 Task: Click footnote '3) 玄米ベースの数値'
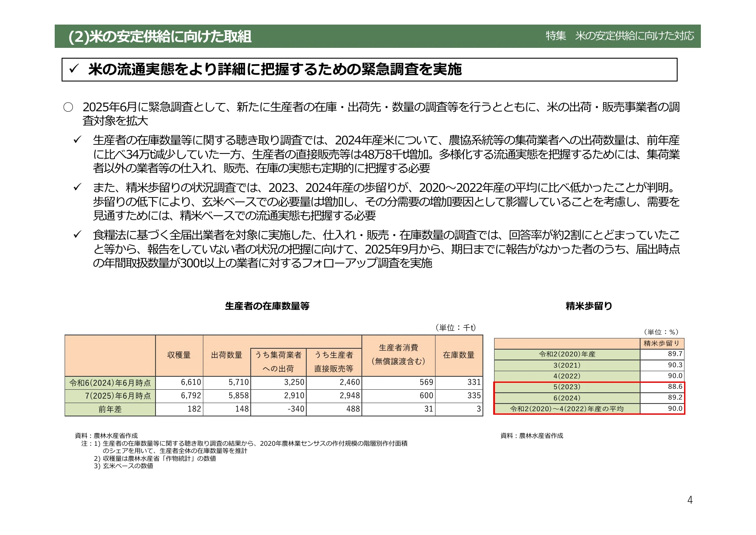pyautogui.click(x=124, y=466)
